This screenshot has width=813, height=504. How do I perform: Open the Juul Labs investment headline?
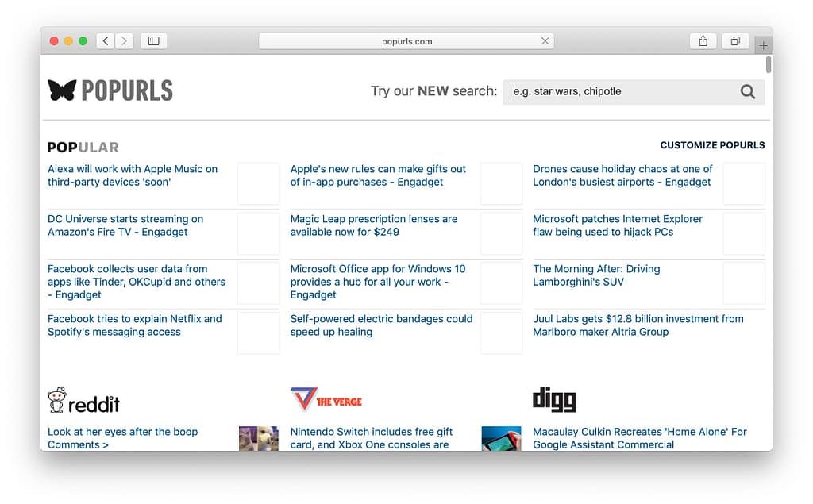638,325
